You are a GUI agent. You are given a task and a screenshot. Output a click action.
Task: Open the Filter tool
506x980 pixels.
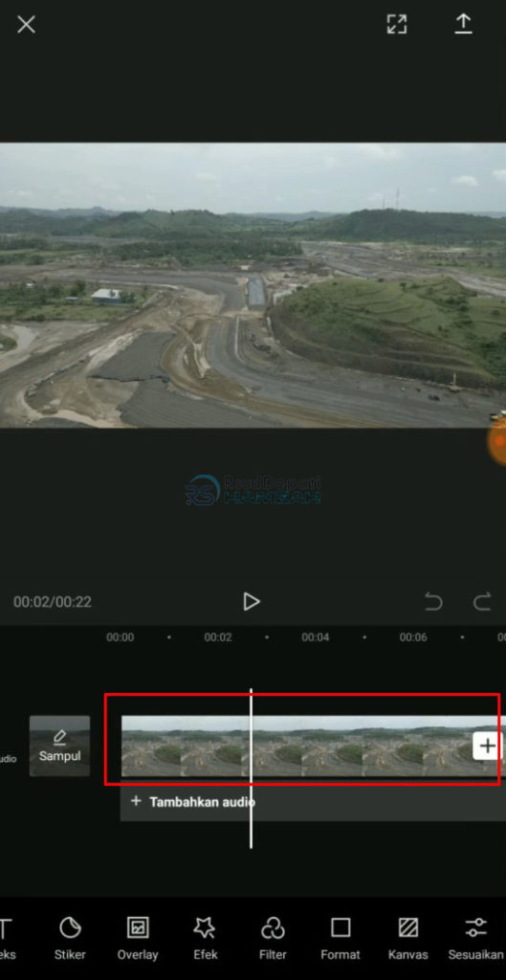273,938
